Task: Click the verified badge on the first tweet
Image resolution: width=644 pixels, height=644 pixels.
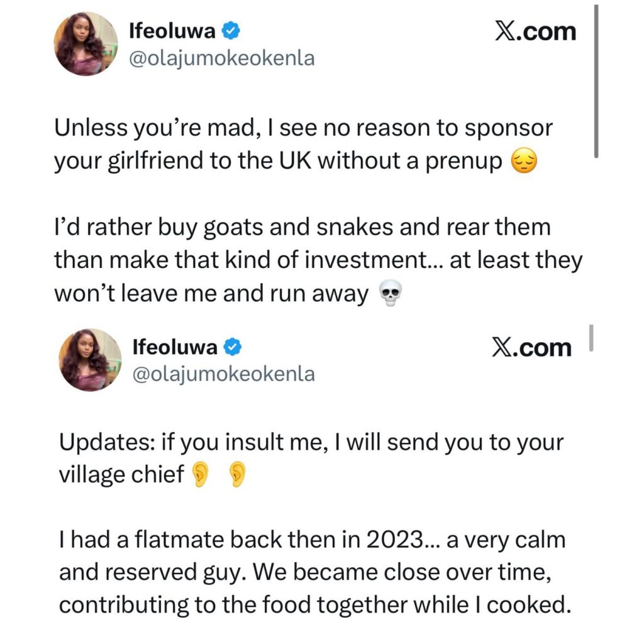Action: coord(230,31)
